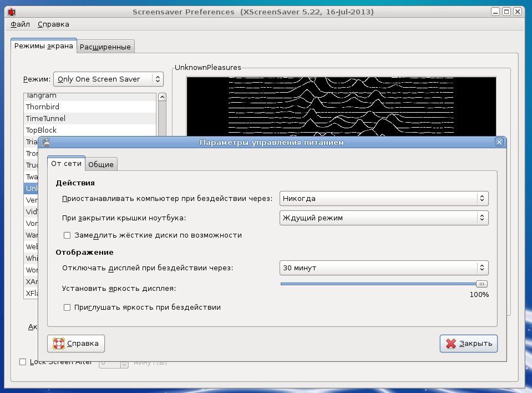
Task: Click the UnknownPleasures screensaver preview
Action: [x=341, y=107]
